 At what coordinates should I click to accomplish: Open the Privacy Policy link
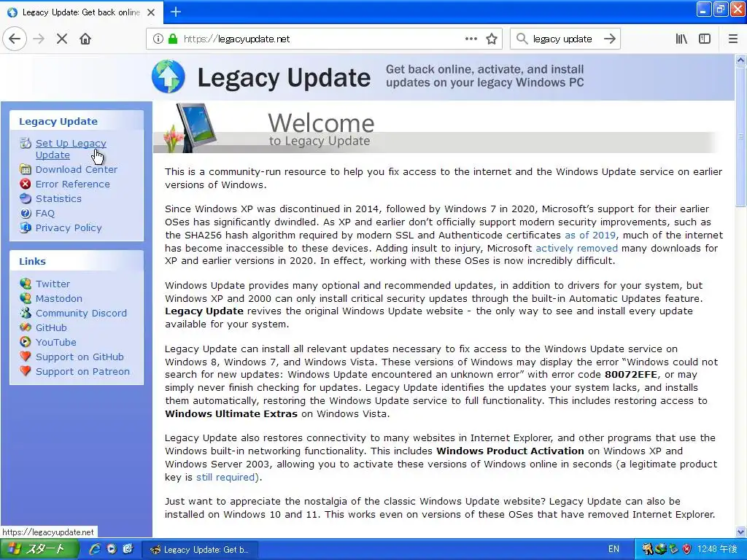pos(69,227)
